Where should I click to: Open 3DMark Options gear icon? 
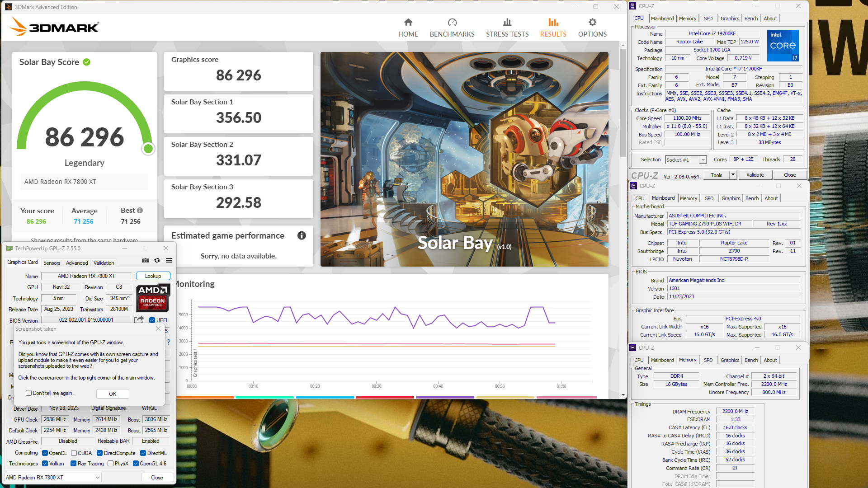(592, 22)
